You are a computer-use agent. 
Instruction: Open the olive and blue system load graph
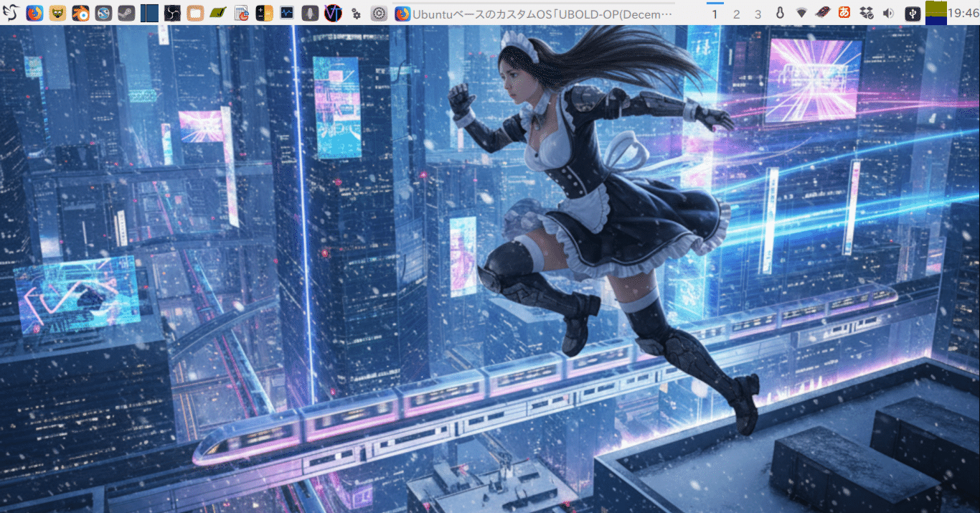click(936, 13)
